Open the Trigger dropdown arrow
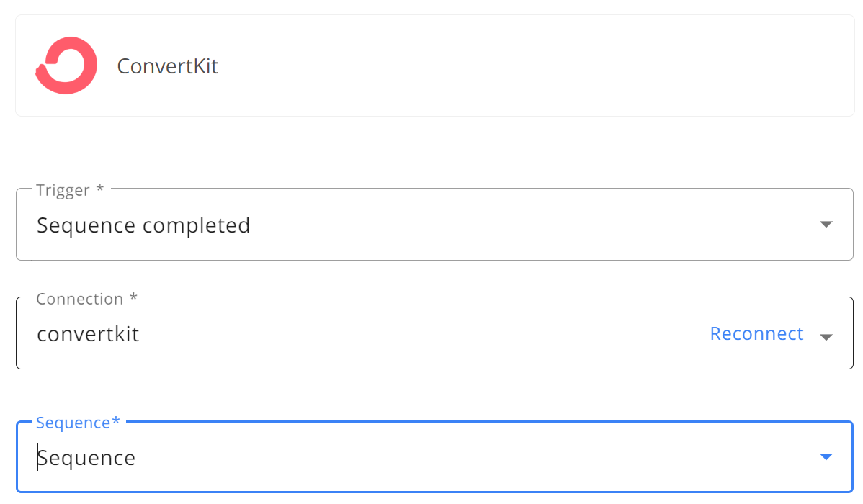863x504 pixels. 826,225
